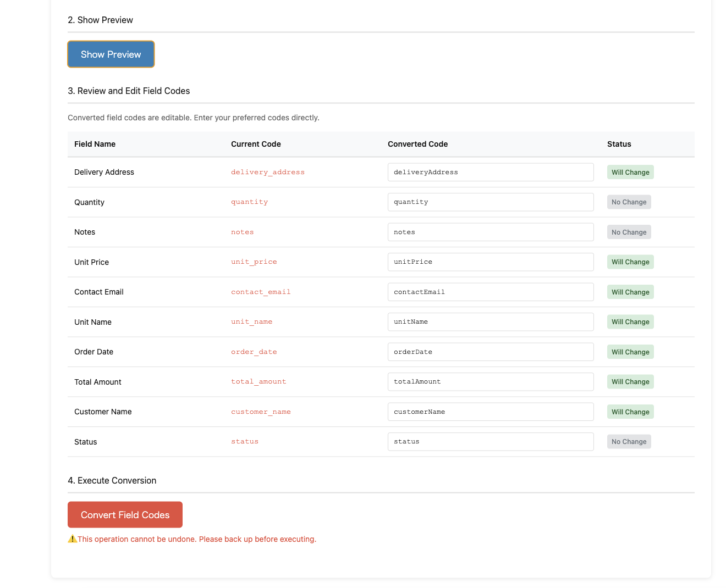Edit the unitName converted code field
This screenshot has height=588, width=726.
point(491,322)
